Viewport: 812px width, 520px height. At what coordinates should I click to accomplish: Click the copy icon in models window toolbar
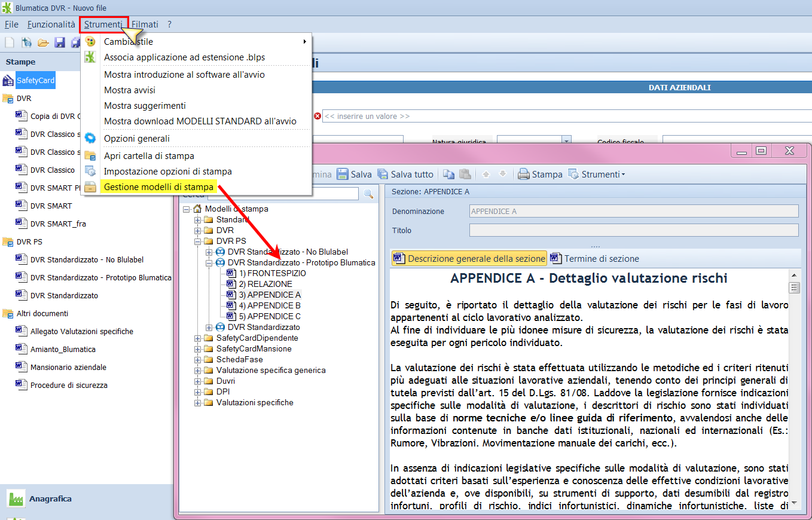click(x=449, y=174)
